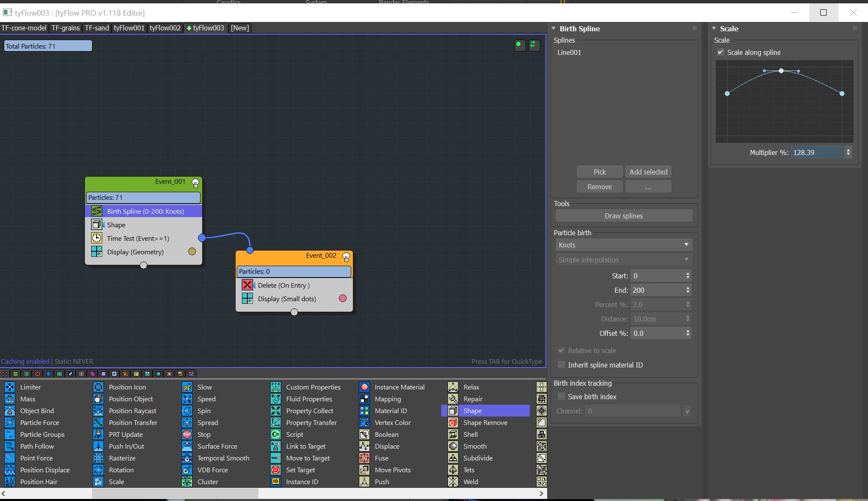Screen dimensions: 868x501
Task: Toggle the green simulation status button
Action: pos(520,45)
